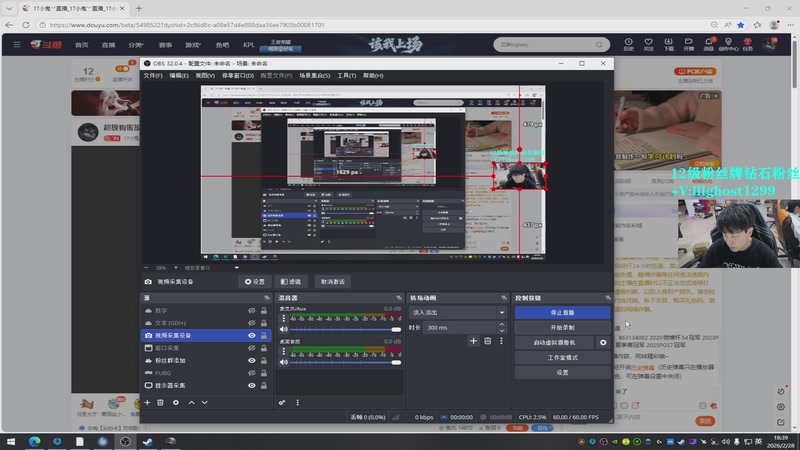The image size is (800, 450).
Task: Mute the 麦克风/Aux speaker icon
Action: tap(284, 330)
